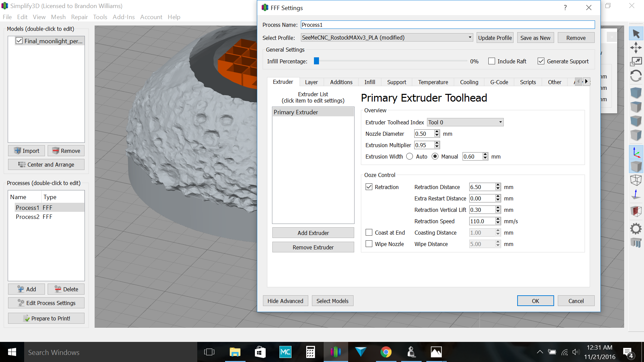The image size is (644, 362).
Task: Toggle the Coast at End checkbox
Action: [x=369, y=233]
